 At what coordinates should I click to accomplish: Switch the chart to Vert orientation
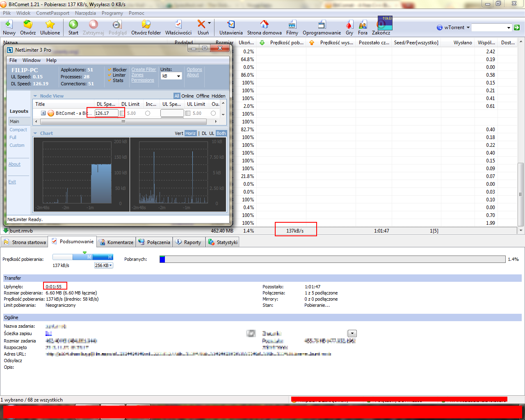point(179,133)
